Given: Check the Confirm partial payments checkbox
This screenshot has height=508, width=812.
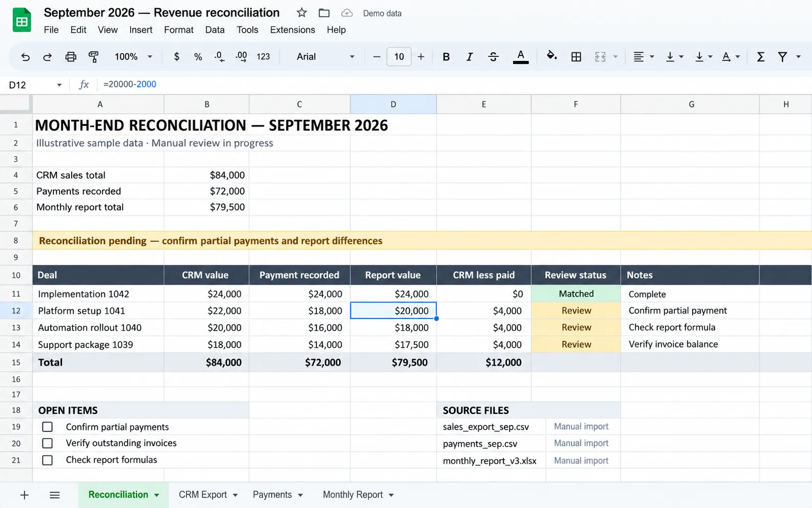Looking at the screenshot, I should point(48,427).
